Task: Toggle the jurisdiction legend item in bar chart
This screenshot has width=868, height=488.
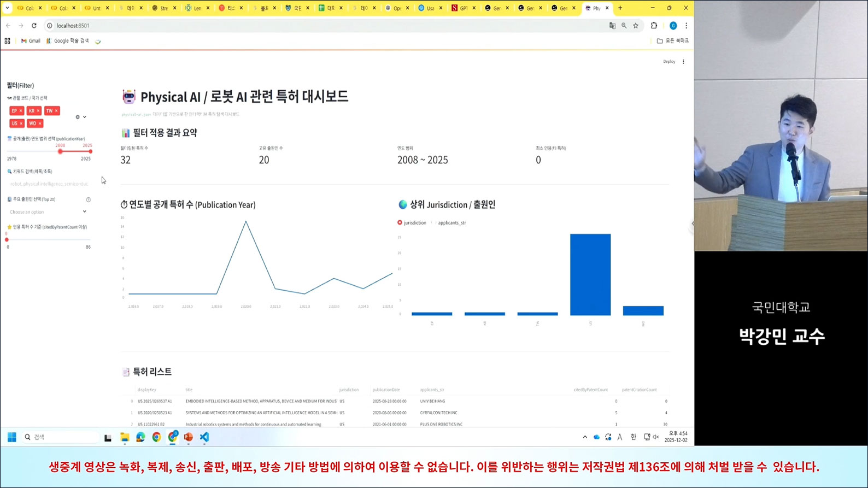Action: [412, 223]
